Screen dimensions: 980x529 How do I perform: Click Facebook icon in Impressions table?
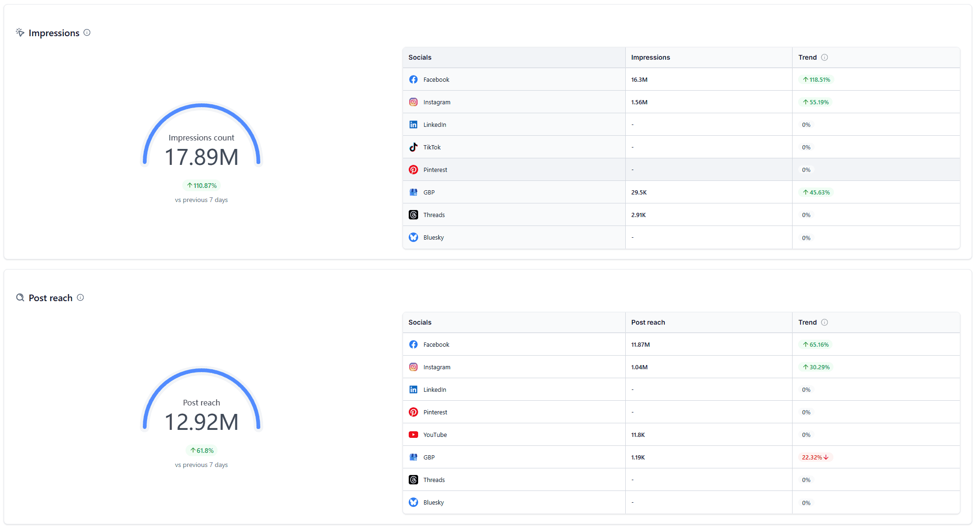point(413,79)
